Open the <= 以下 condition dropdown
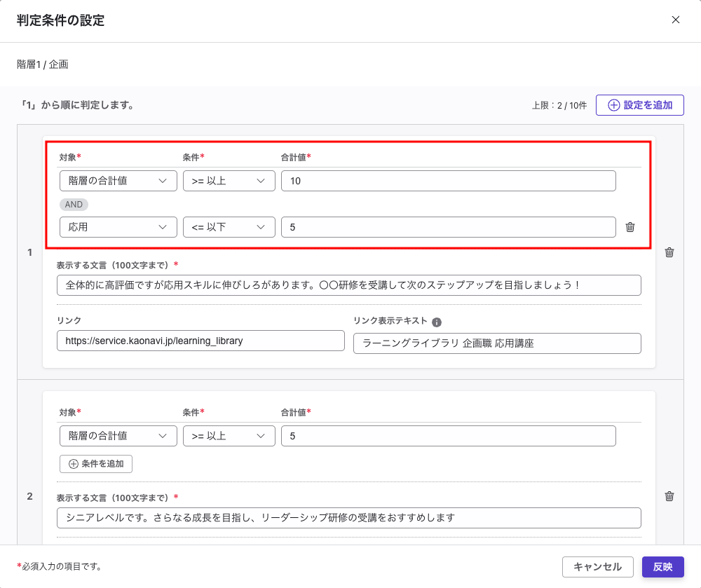 [229, 226]
